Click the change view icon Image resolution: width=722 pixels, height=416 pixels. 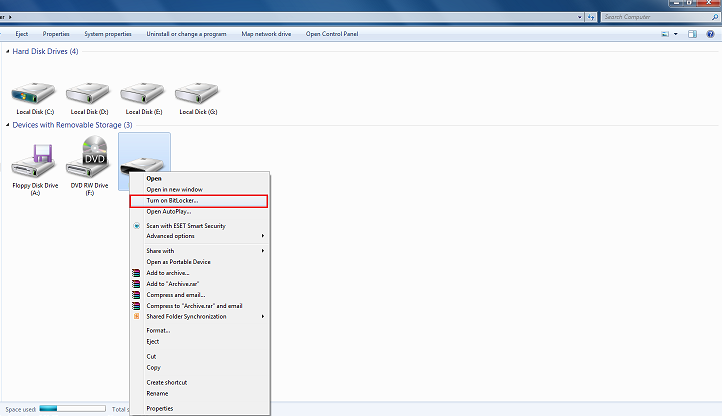point(665,34)
